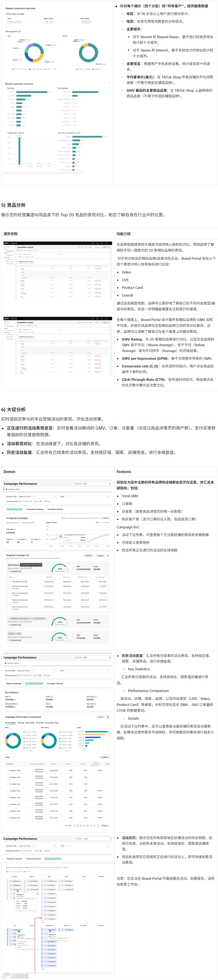Open Metrics in the Ongoing Campaign List header
Image resolution: width=218 pixels, height=980 pixels.
pos(88,555)
